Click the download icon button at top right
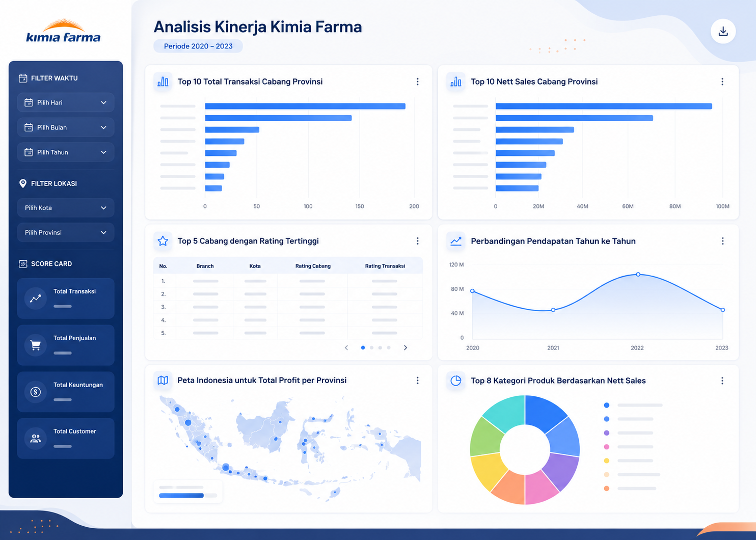Image resolution: width=756 pixels, height=540 pixels. [x=723, y=32]
